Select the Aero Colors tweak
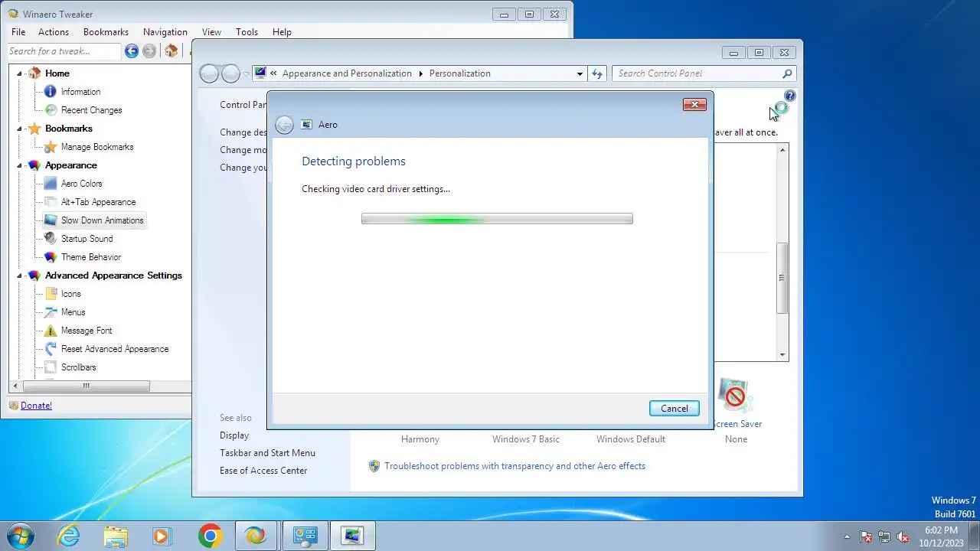The width and height of the screenshot is (980, 551). 81,184
